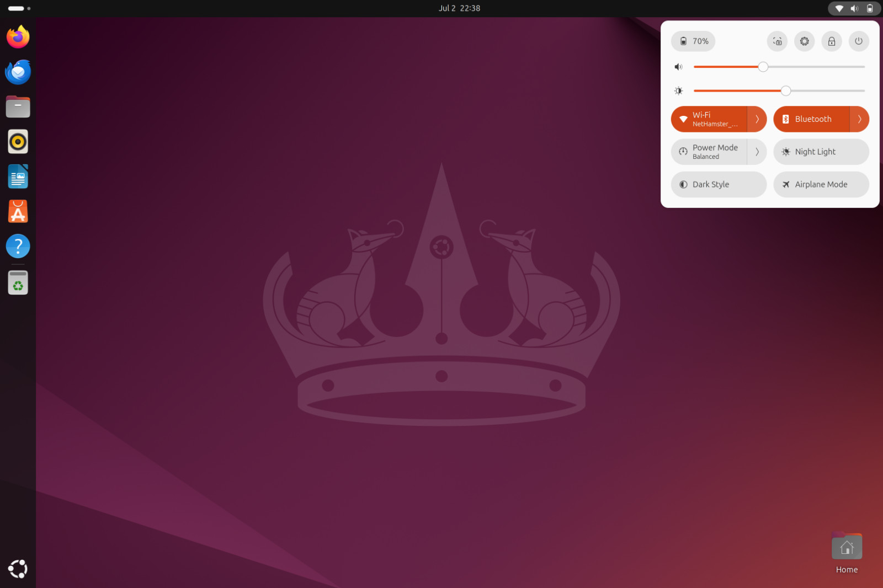The image size is (883, 588).
Task: Adjust the volume slider
Action: [x=779, y=67]
